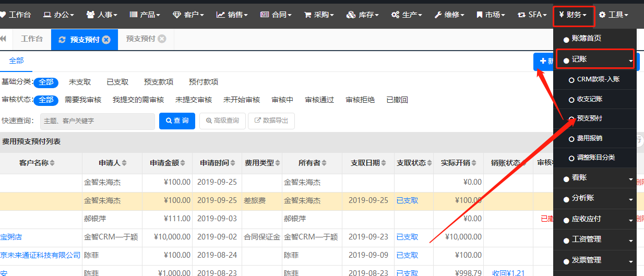Viewport: 644px width, 276px height.
Task: Filter audit status by 审核通过
Action: coord(319,100)
